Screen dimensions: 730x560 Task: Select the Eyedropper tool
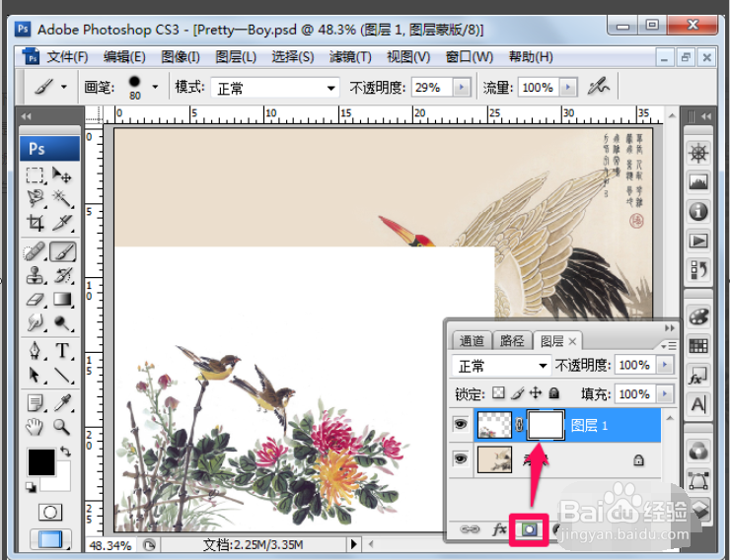coord(63,403)
